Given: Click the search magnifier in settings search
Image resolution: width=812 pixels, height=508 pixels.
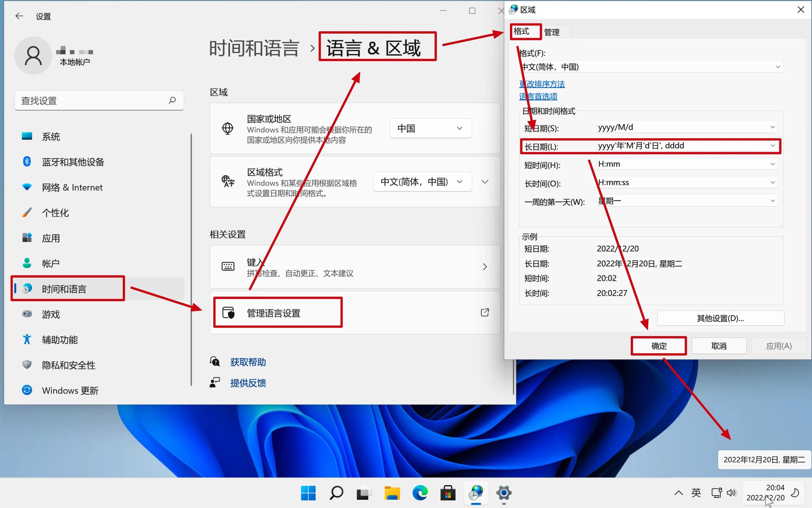Looking at the screenshot, I should [172, 100].
